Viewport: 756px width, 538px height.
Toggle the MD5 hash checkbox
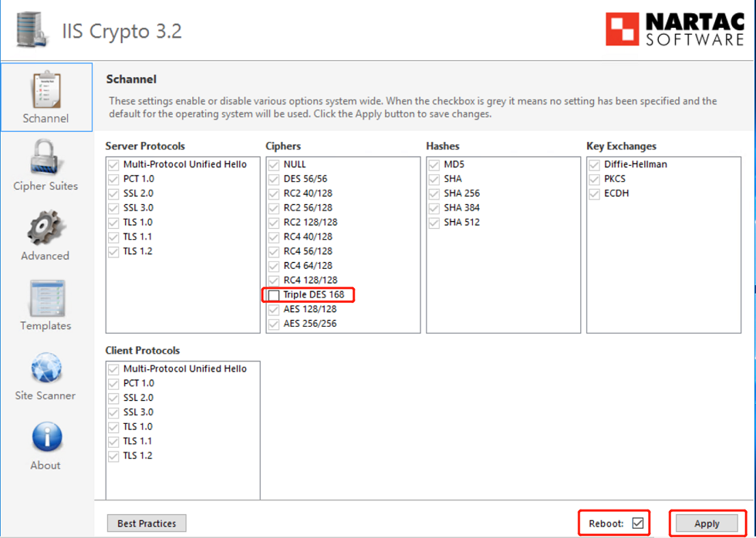(434, 165)
